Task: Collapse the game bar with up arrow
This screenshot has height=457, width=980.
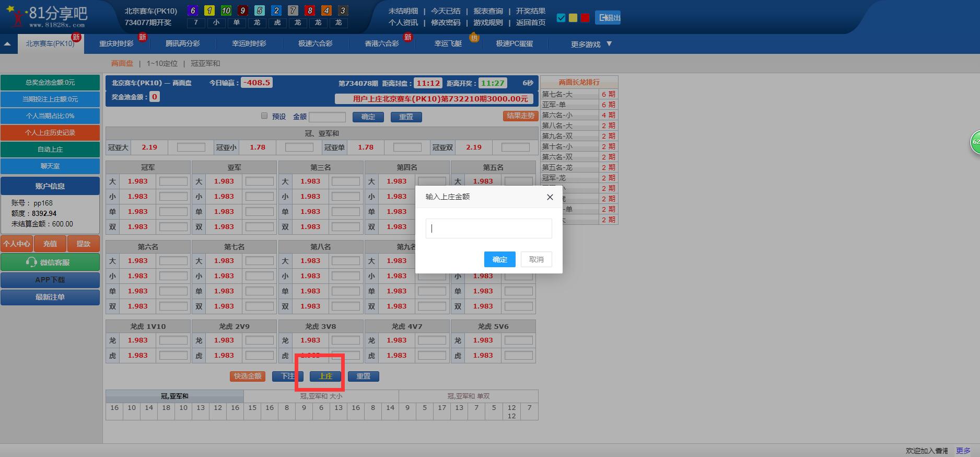Action: pos(7,44)
